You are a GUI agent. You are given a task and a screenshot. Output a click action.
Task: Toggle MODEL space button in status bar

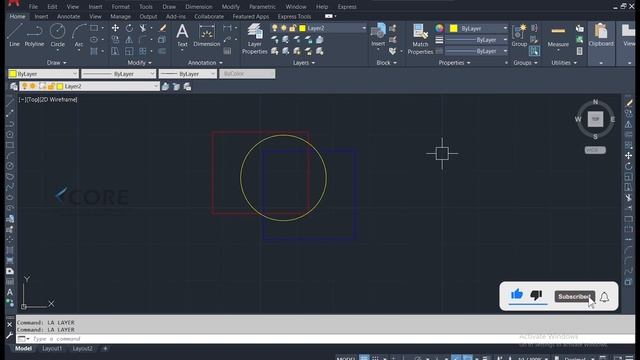[345, 358]
